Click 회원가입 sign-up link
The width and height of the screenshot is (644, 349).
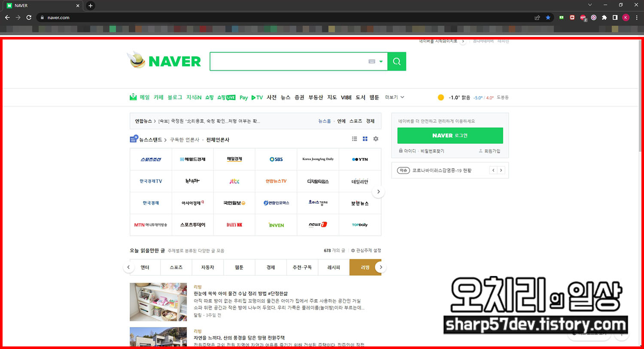point(490,151)
